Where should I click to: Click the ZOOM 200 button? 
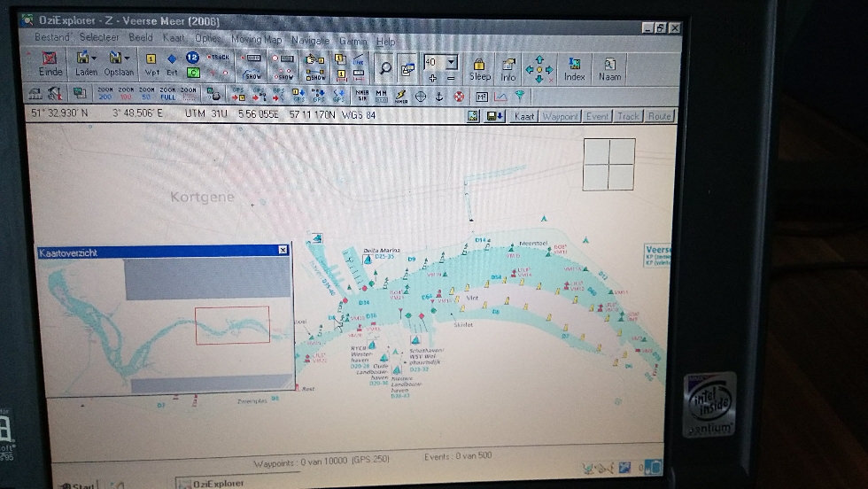[x=105, y=94]
